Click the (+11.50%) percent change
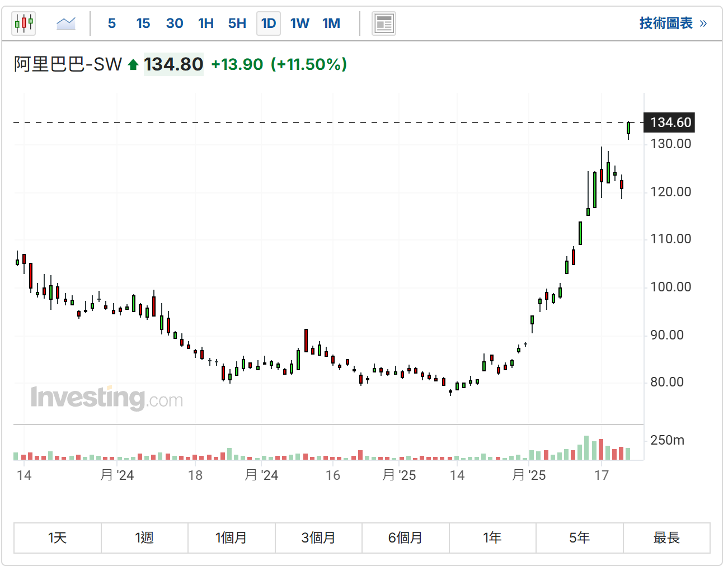This screenshot has height=571, width=728. click(309, 64)
